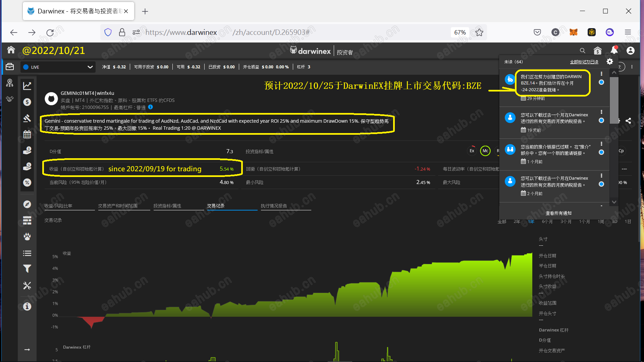Select the 6个月 chart time range
This screenshot has width=644, height=362.
[547, 222]
